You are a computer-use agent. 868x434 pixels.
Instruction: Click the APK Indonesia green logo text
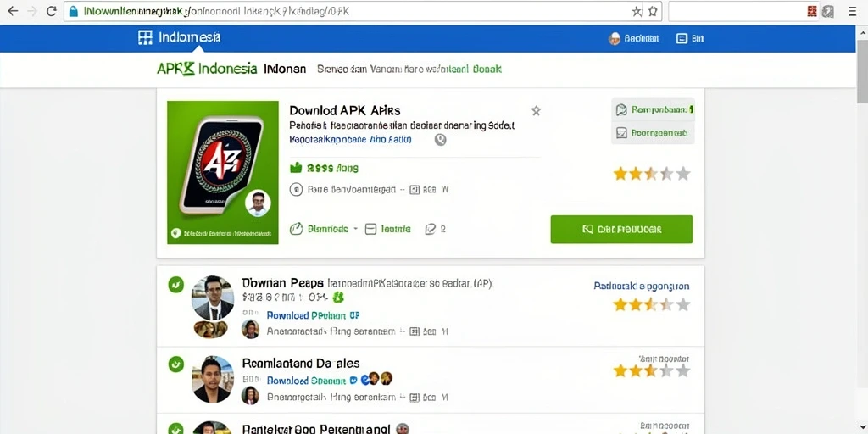[207, 70]
